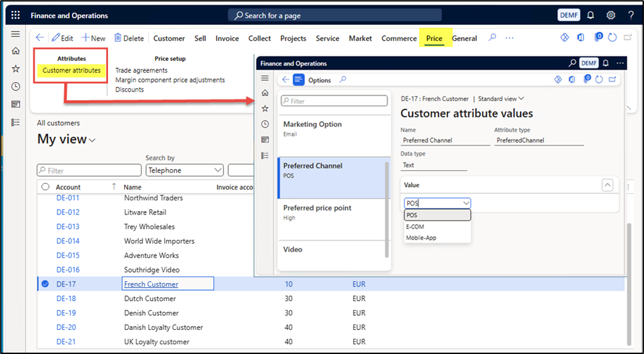Click the Edit button

click(x=63, y=38)
